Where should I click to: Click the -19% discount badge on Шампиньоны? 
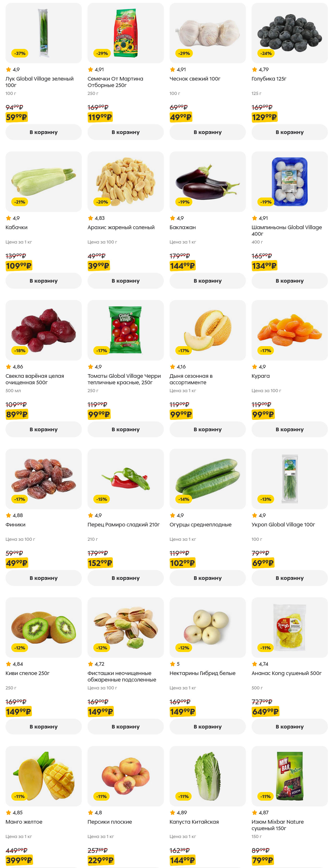coord(266,202)
